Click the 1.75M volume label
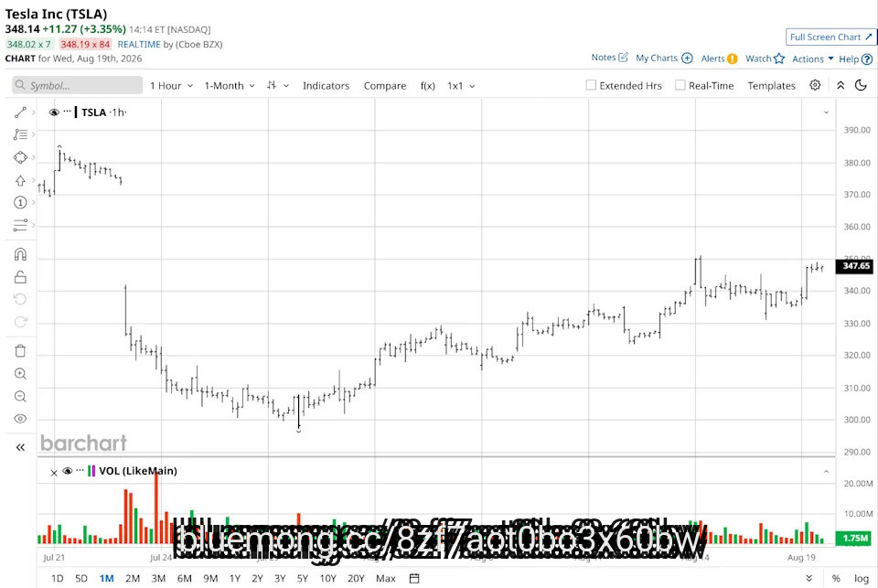Screen dimensions: 878x588 click(854, 538)
